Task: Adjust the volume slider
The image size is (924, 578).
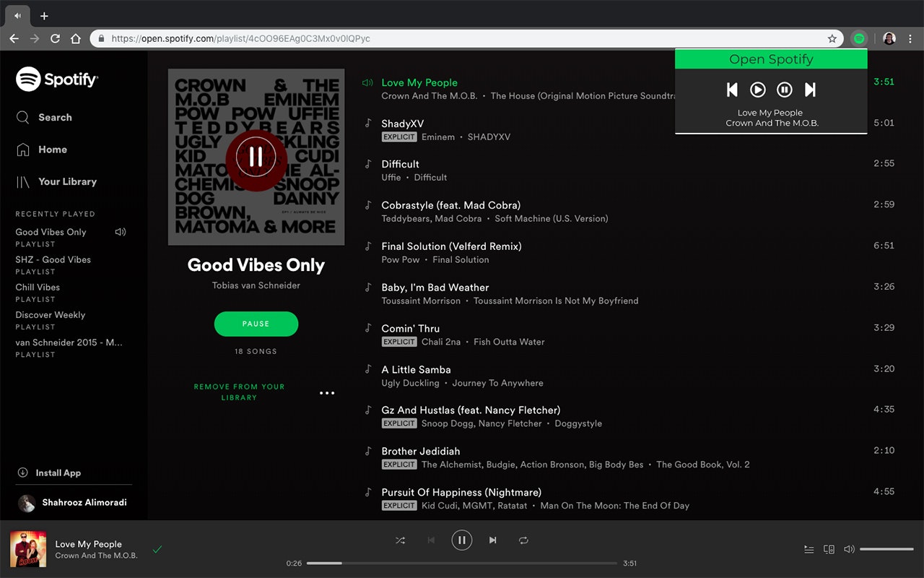Action: (x=886, y=549)
